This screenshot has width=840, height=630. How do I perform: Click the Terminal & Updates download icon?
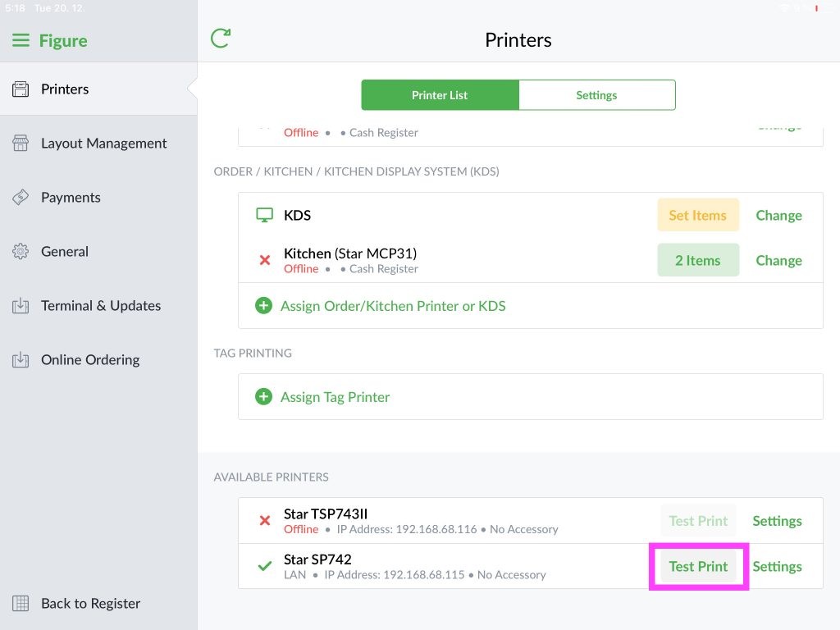[21, 305]
